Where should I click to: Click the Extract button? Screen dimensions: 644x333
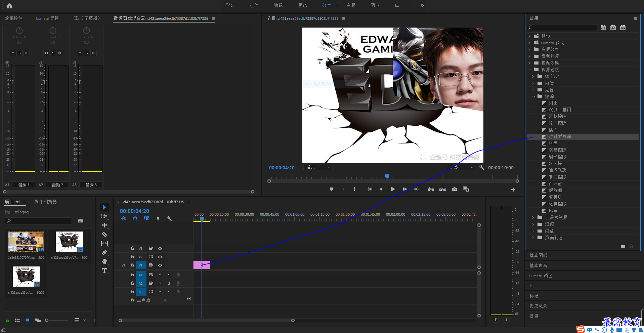(442, 189)
